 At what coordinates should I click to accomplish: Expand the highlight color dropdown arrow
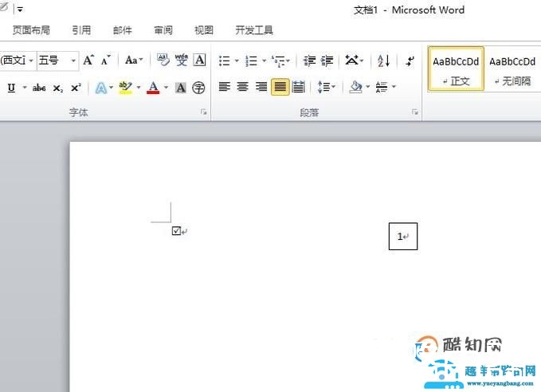click(139, 88)
